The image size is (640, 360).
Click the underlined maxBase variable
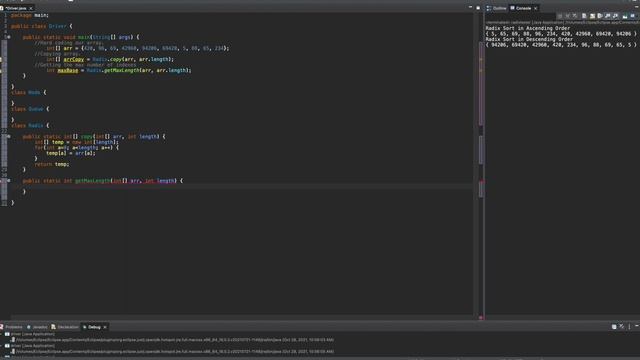(x=68, y=70)
